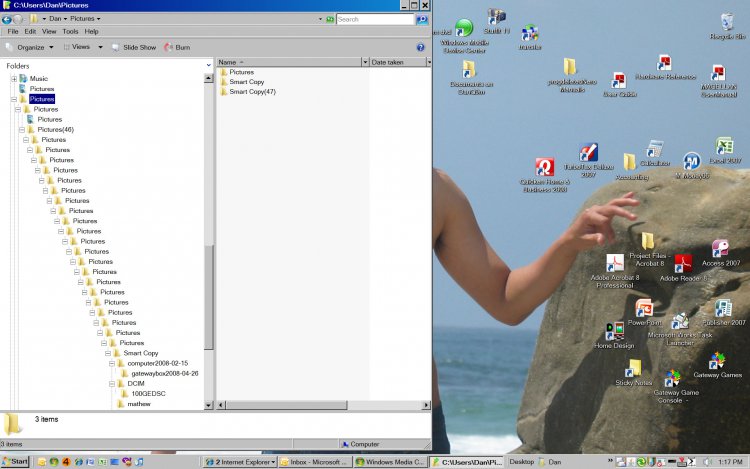Launch the Calculator desktop shortcut
This screenshot has width=750, height=469.
[654, 153]
